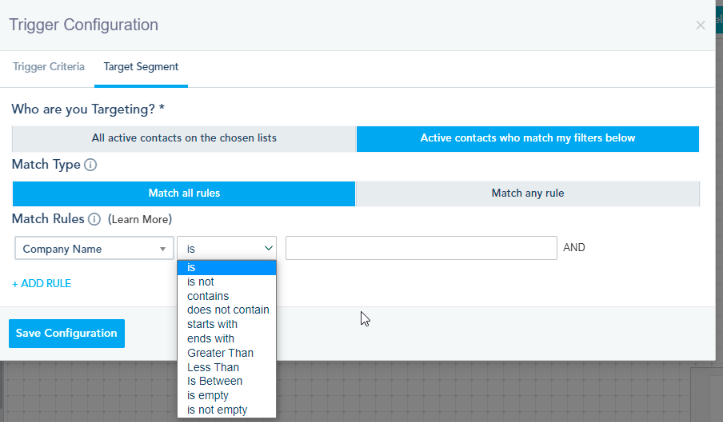This screenshot has height=422, width=723.
Task: Select 'All active contacts on the chosen lists'
Action: point(184,138)
